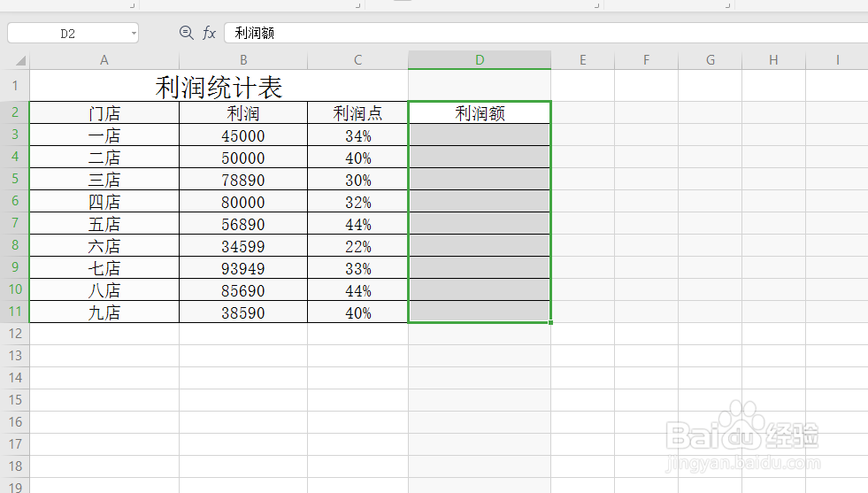
Task: Click the cell showing 30%
Action: point(357,180)
